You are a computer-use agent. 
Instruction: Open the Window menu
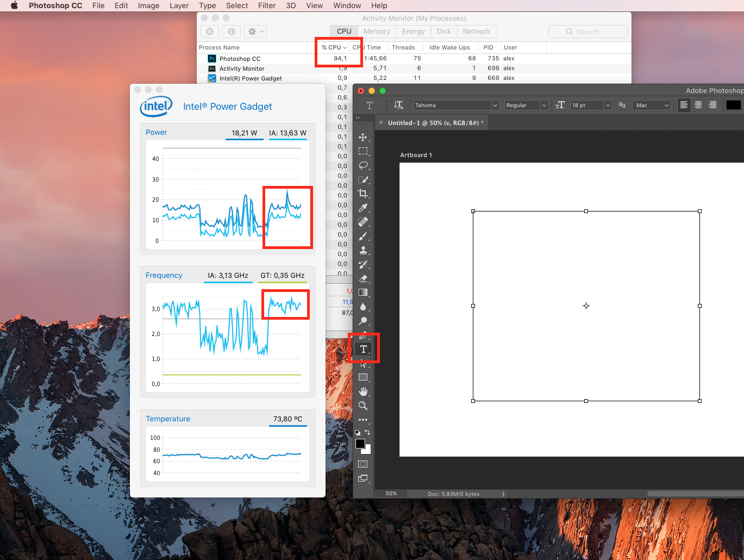347,5
